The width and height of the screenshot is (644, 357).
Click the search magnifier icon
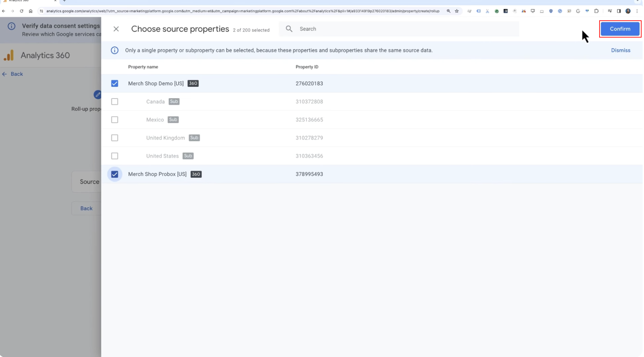click(x=290, y=29)
